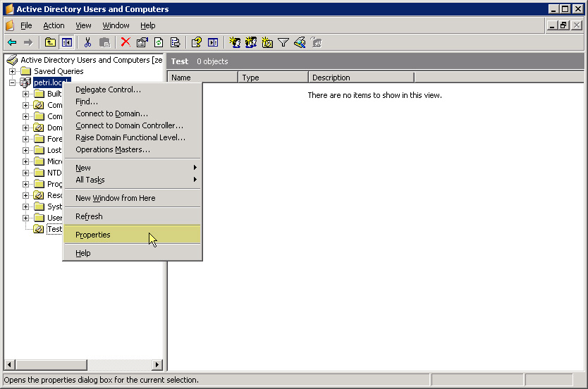
Task: Create a new user via toolbar icon
Action: click(x=235, y=42)
